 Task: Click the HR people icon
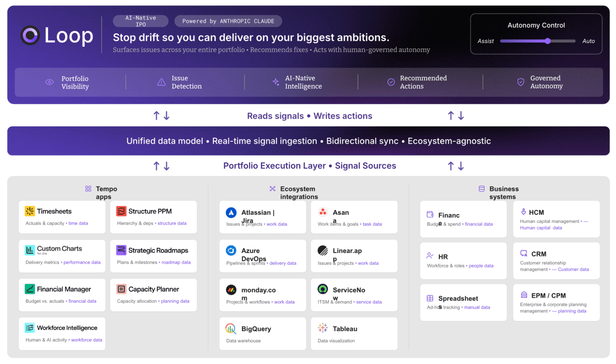(430, 256)
